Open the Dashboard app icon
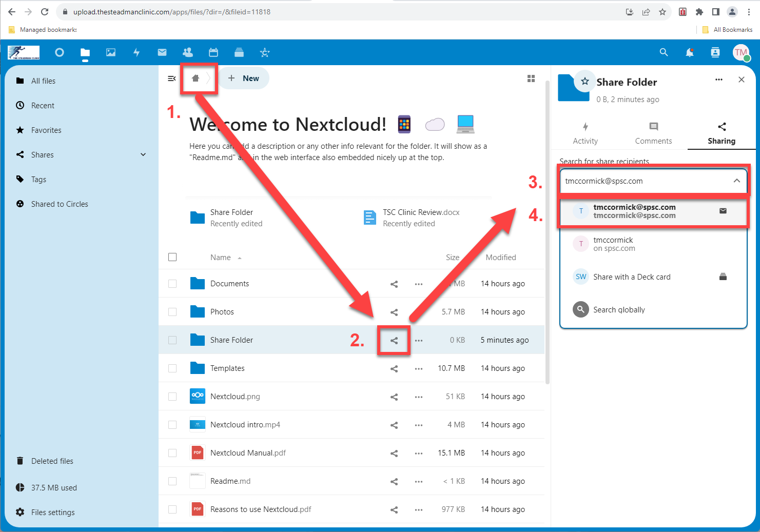The height and width of the screenshot is (532, 760). pos(60,52)
